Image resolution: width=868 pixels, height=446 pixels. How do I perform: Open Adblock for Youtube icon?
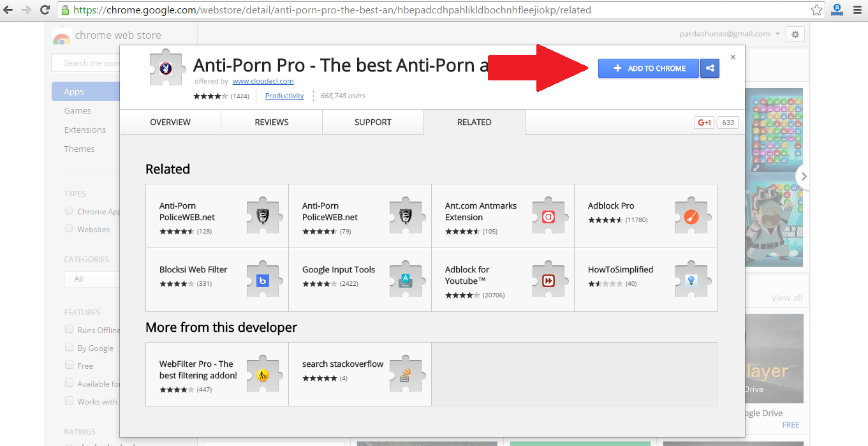coord(548,279)
